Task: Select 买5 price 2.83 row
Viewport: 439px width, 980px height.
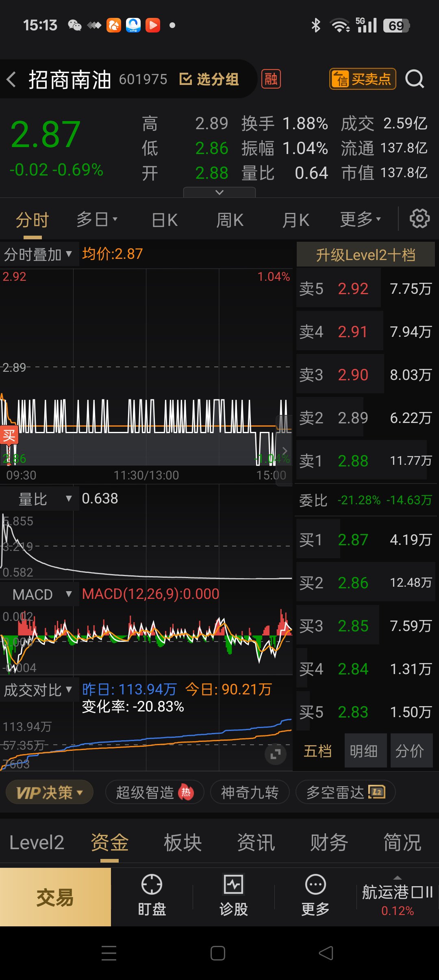Action: (365, 712)
